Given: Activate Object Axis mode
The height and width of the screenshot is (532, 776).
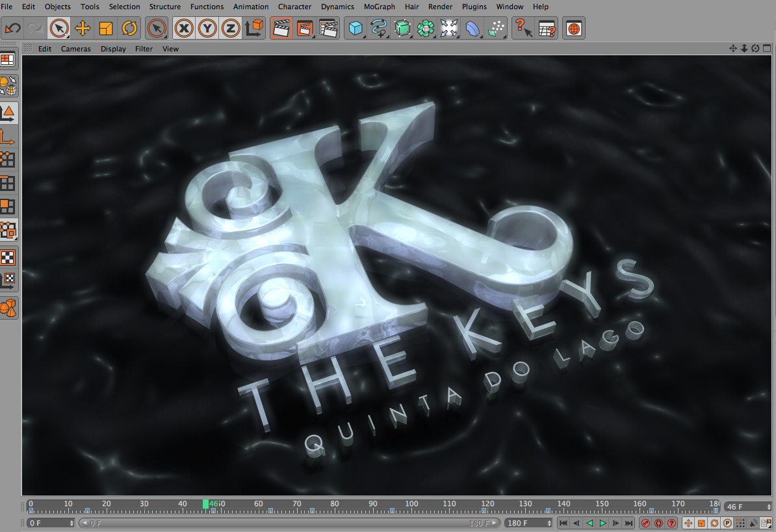Looking at the screenshot, I should [8, 136].
